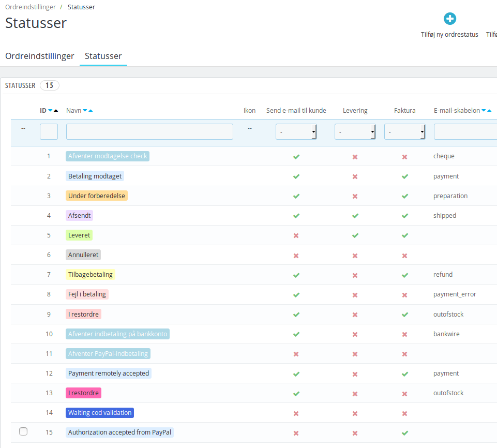
Task: Click the E-mail-skabelon column header
Action: click(x=457, y=110)
